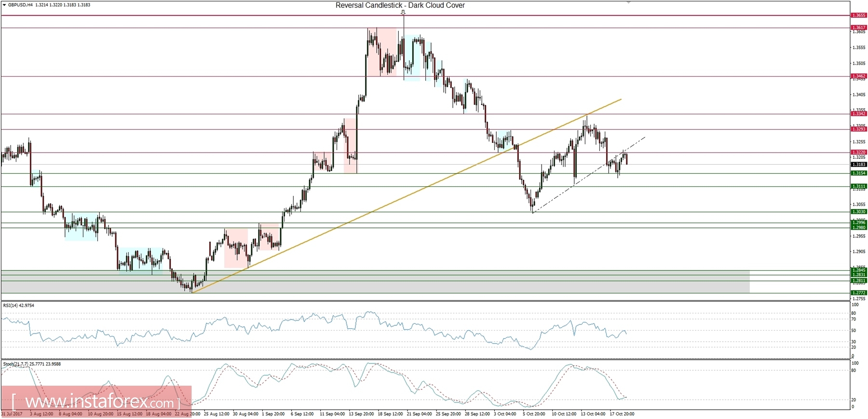Viewport: 868px width, 419px height.
Task: Click the current price tag 1.3183
Action: 859,165
